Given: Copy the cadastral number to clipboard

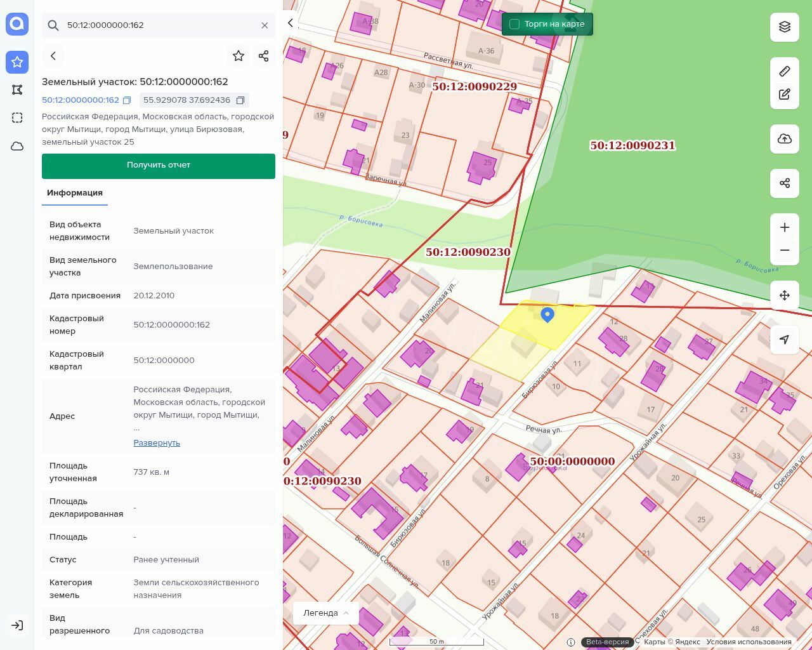Looking at the screenshot, I should tap(127, 100).
